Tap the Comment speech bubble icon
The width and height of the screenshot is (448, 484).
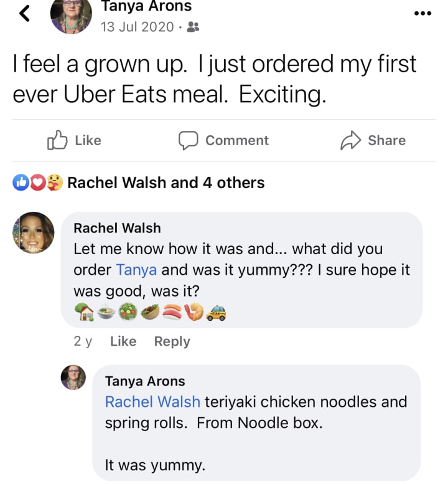[188, 140]
